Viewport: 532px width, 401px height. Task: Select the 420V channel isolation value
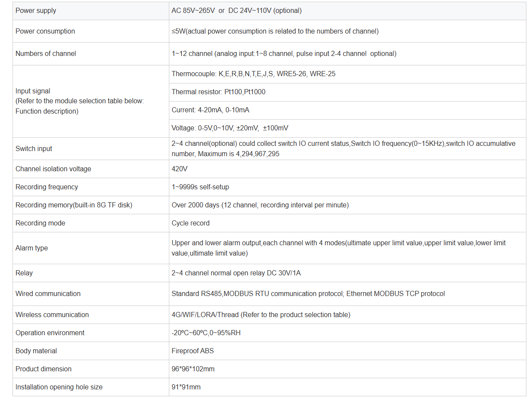[x=180, y=169]
